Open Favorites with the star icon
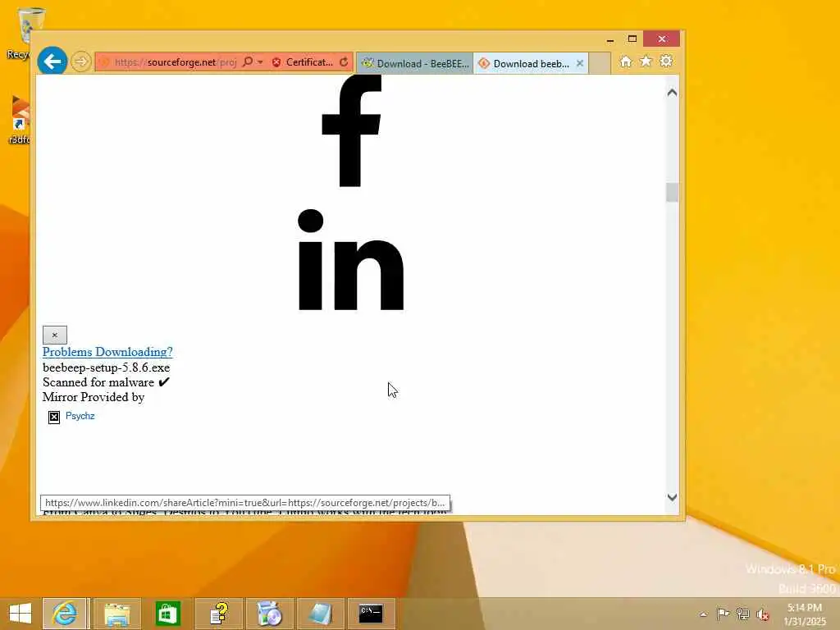Image resolution: width=840 pixels, height=630 pixels. coord(646,61)
